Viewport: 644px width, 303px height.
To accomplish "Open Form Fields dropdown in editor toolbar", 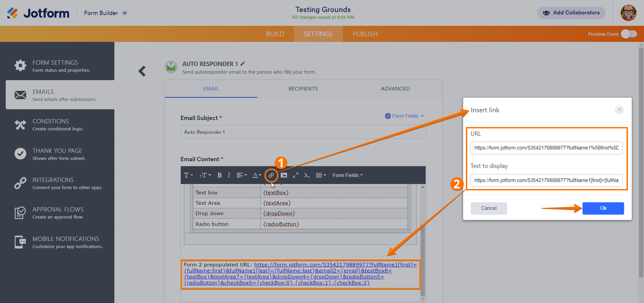I will 347,175.
